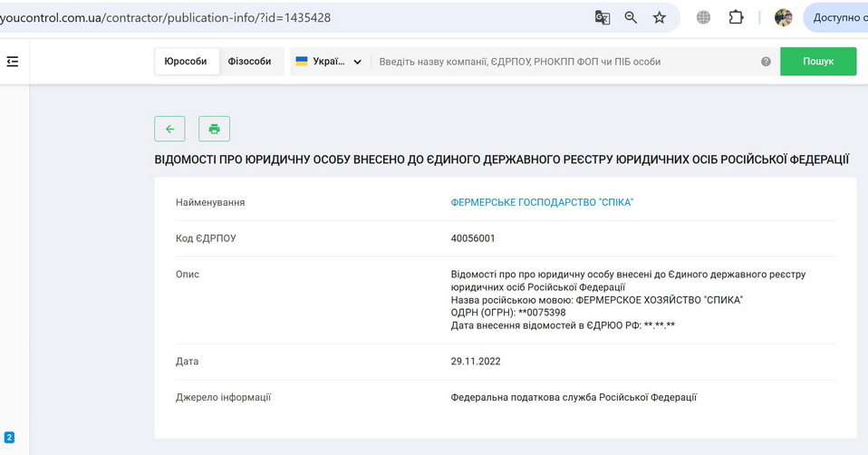Click the search help question mark icon
This screenshot has height=455, width=868.
[x=766, y=62]
